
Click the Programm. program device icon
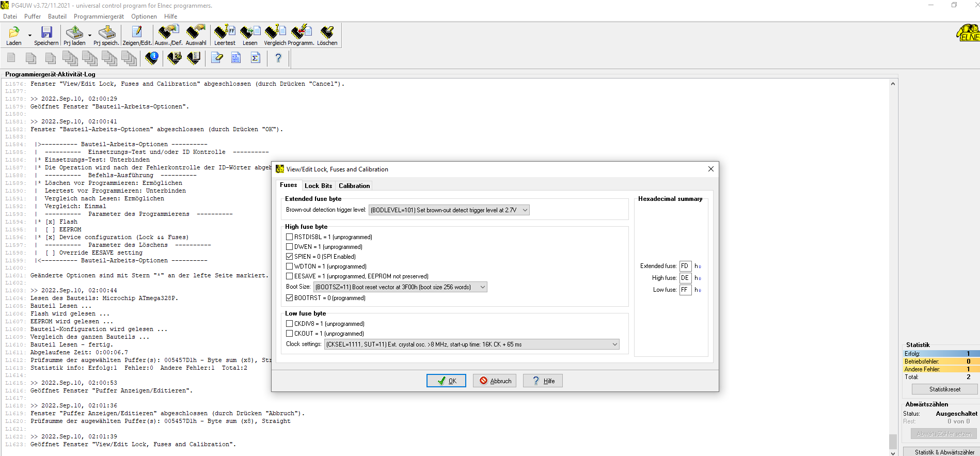(x=301, y=33)
